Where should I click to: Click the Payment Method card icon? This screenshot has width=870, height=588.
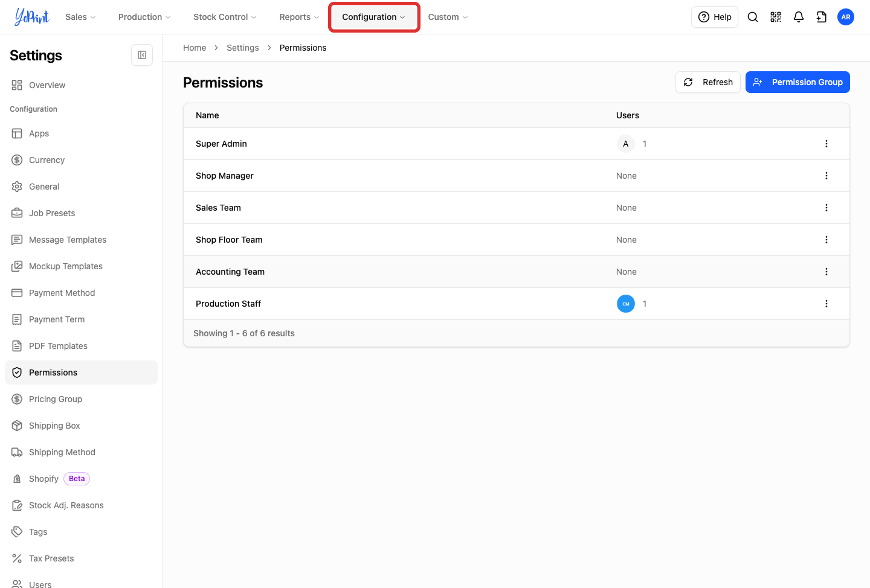(17, 293)
